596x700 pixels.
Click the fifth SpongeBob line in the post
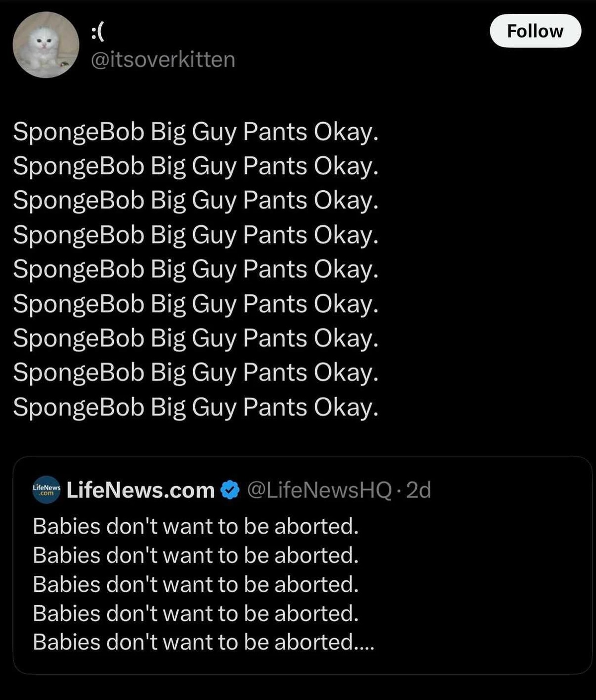coord(196,270)
